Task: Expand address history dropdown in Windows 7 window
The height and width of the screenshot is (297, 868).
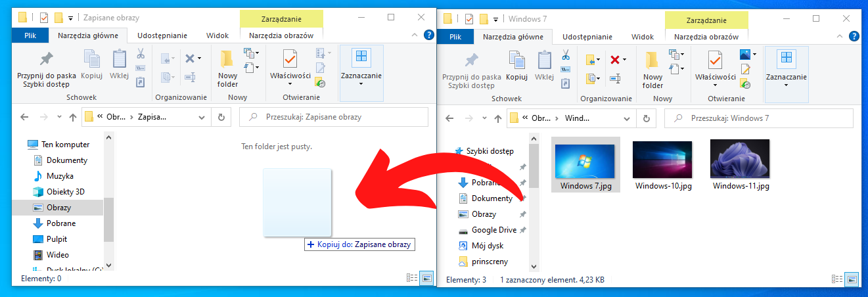Action: point(628,118)
